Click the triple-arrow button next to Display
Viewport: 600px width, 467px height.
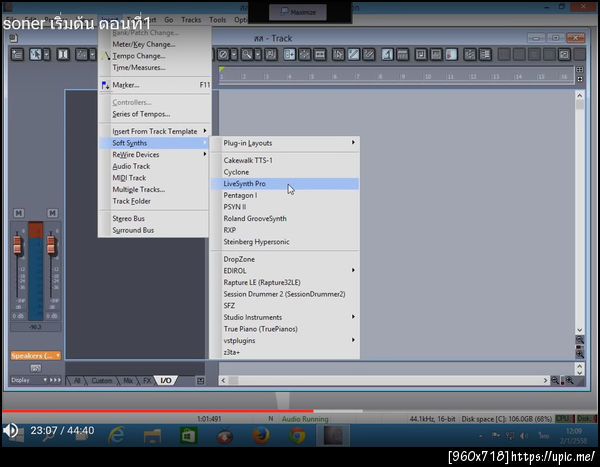[x=55, y=380]
